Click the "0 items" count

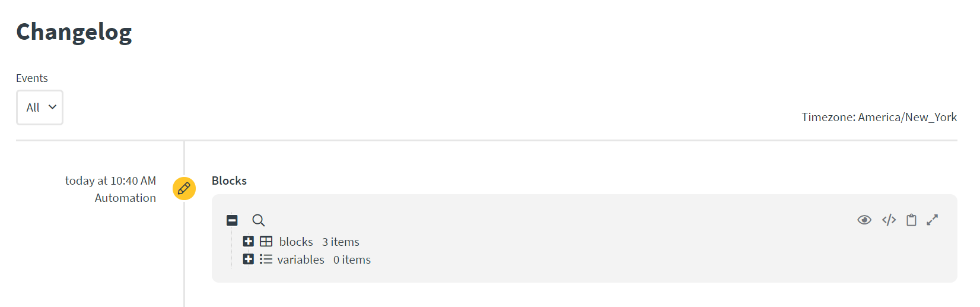pos(352,259)
